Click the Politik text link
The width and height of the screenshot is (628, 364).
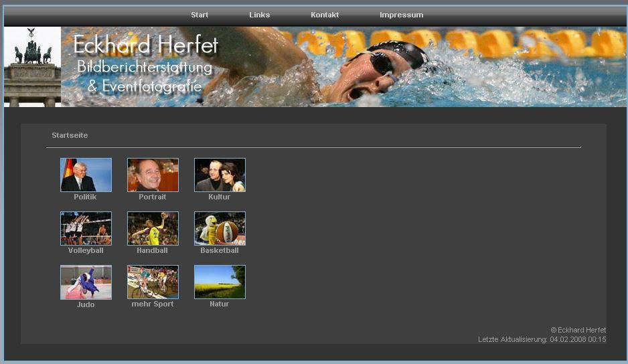pyautogui.click(x=85, y=197)
